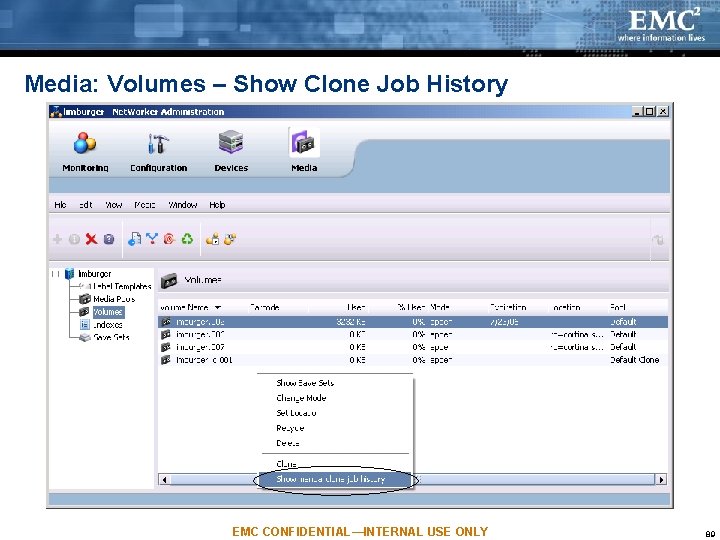Open the Window menu
Image resolution: width=720 pixels, height=540 pixels.
182,205
